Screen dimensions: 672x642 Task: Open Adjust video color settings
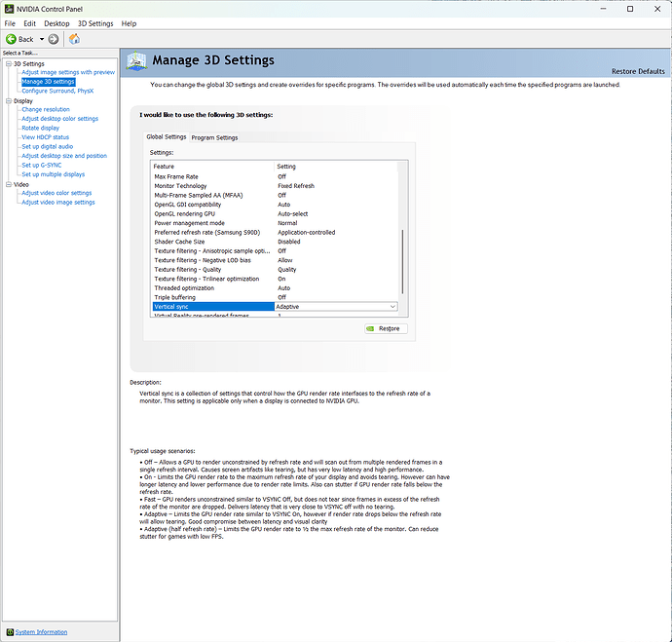tap(56, 193)
